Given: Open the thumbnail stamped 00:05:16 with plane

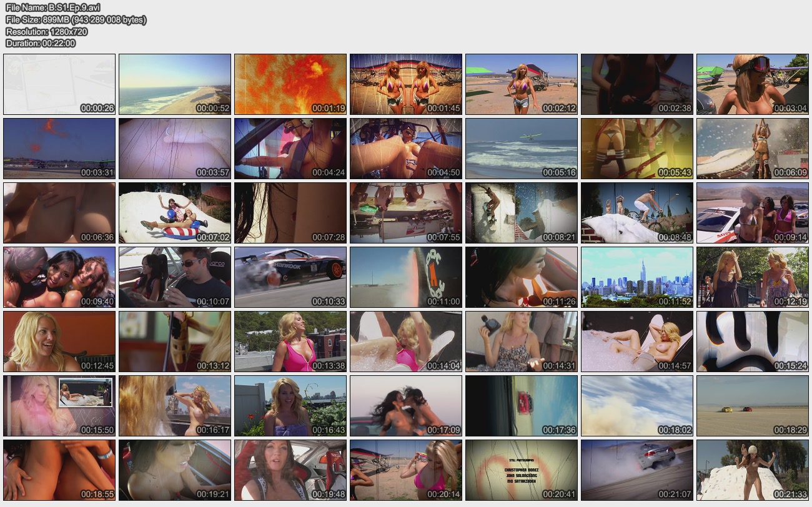Looking at the screenshot, I should tap(522, 149).
